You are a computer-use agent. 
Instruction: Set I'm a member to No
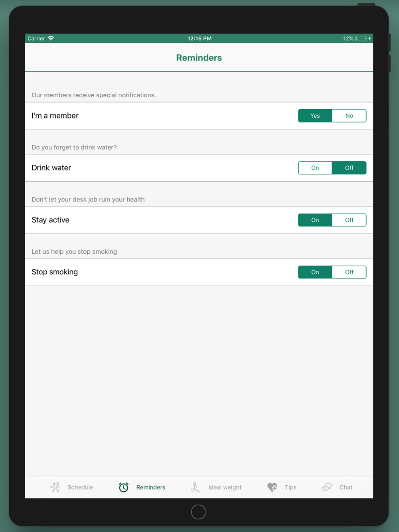349,116
